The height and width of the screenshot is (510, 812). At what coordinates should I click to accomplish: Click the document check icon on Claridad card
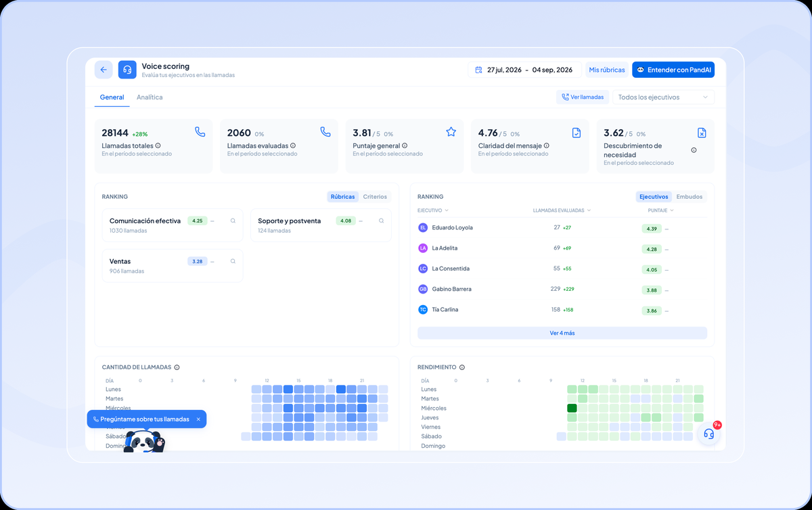577,133
